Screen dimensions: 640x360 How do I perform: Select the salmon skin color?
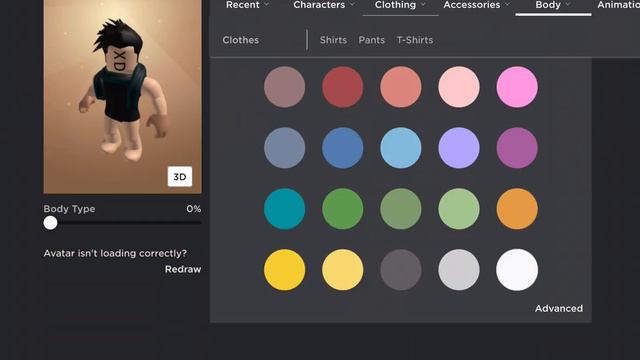click(401, 87)
